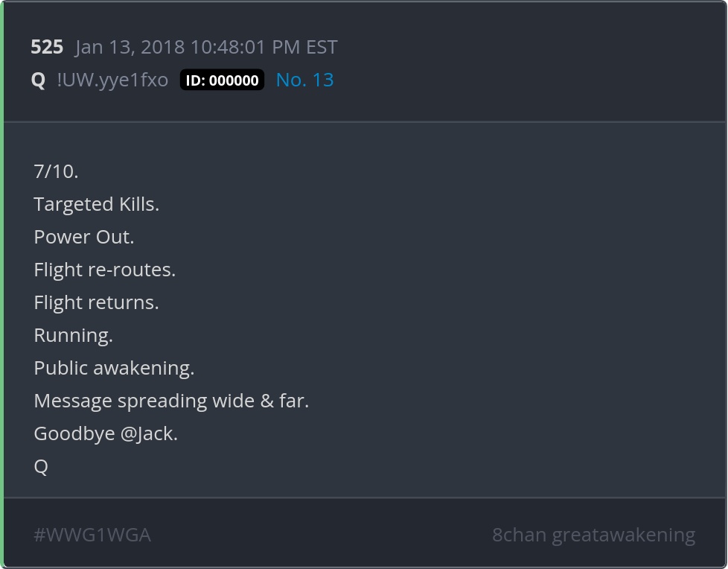Select the Targeted Kills line

[96, 204]
